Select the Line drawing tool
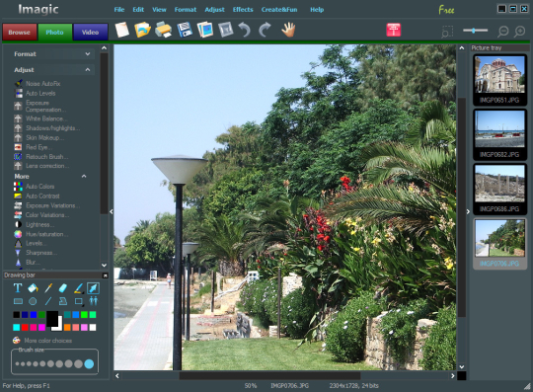Image resolution: width=533 pixels, height=392 pixels. (x=48, y=301)
